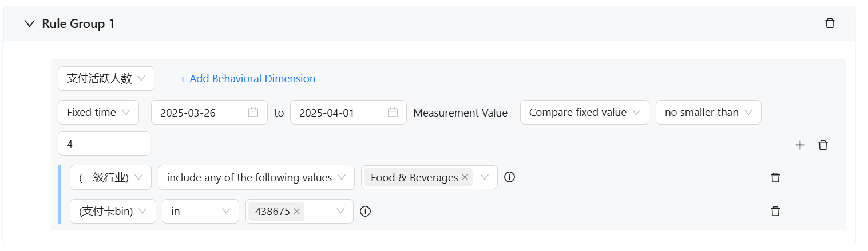Open calendar for end date 2025-04-01
The width and height of the screenshot is (868, 251).
393,113
